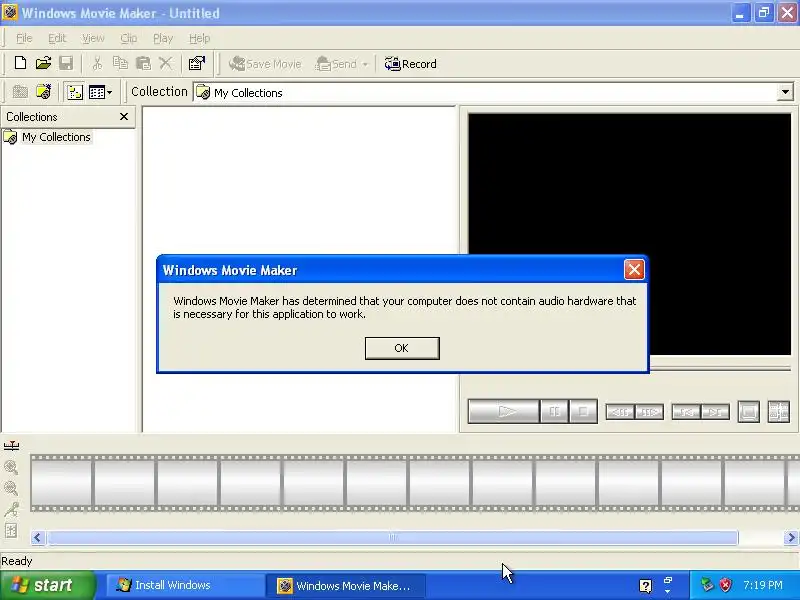The image size is (800, 600).
Task: Click the New Project icon
Action: pyautogui.click(x=20, y=63)
